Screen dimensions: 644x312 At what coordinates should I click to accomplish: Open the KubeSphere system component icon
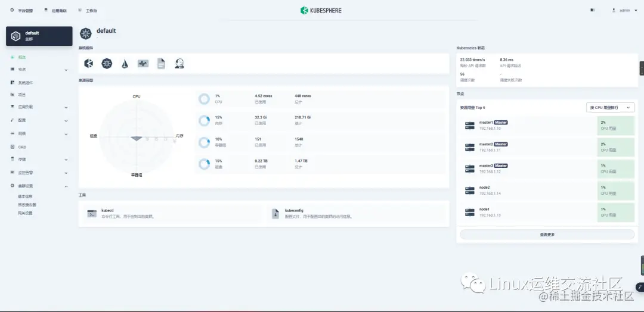tap(89, 63)
